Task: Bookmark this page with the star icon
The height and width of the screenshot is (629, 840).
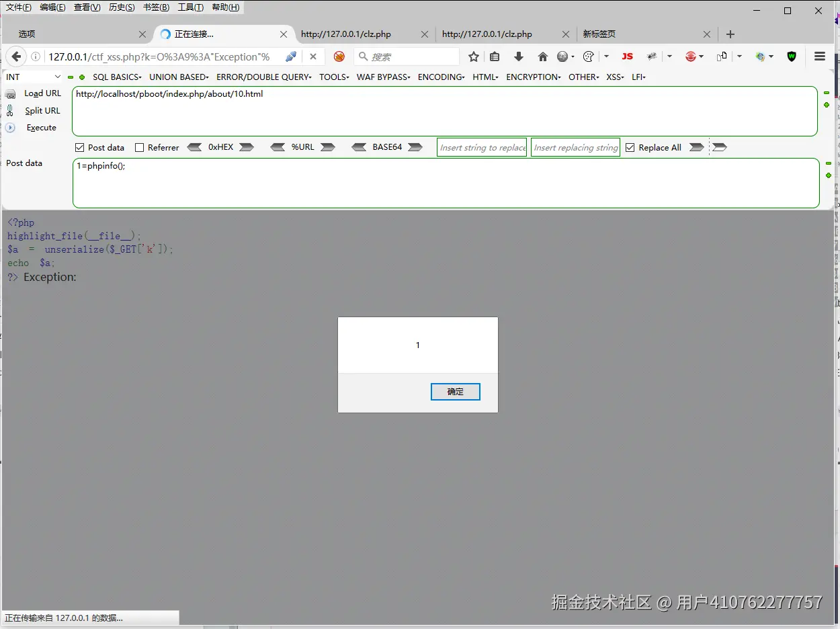Action: [x=474, y=56]
